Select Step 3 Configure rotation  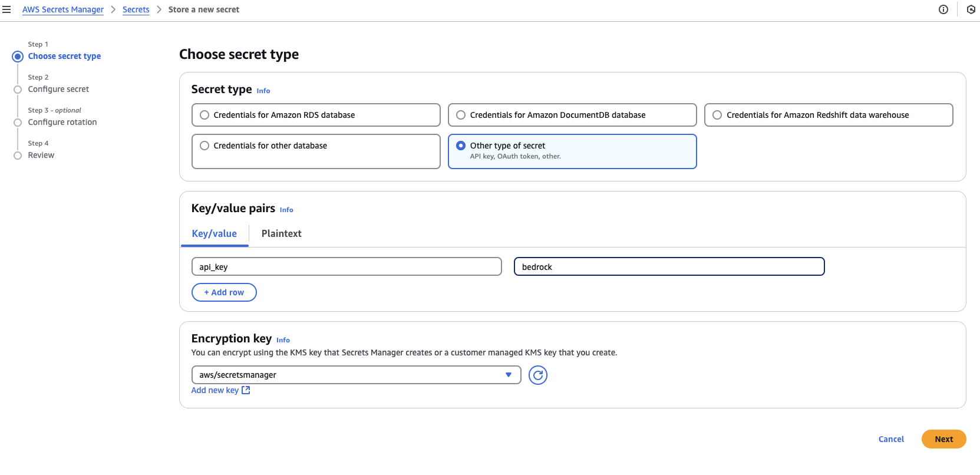[62, 122]
